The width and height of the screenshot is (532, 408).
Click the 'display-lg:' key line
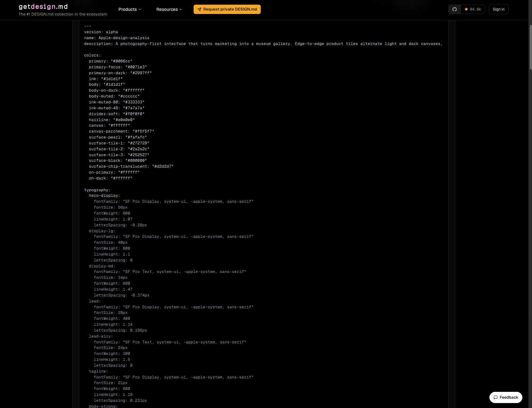(102, 231)
